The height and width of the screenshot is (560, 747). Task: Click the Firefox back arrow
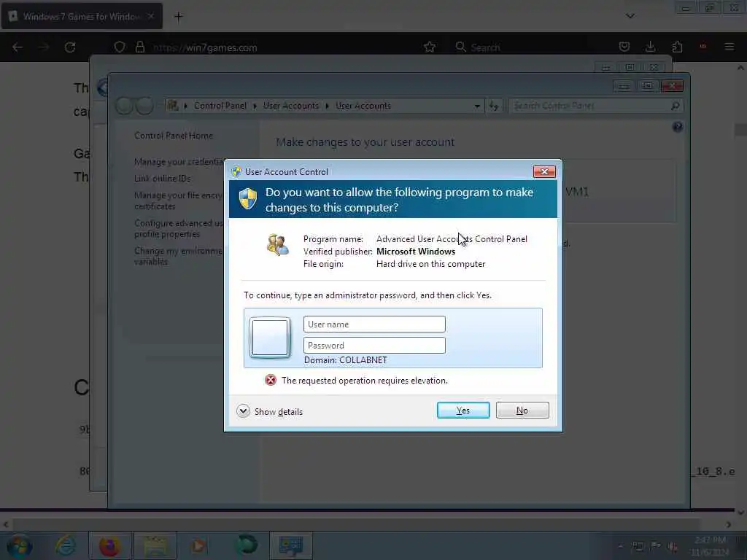tap(18, 47)
